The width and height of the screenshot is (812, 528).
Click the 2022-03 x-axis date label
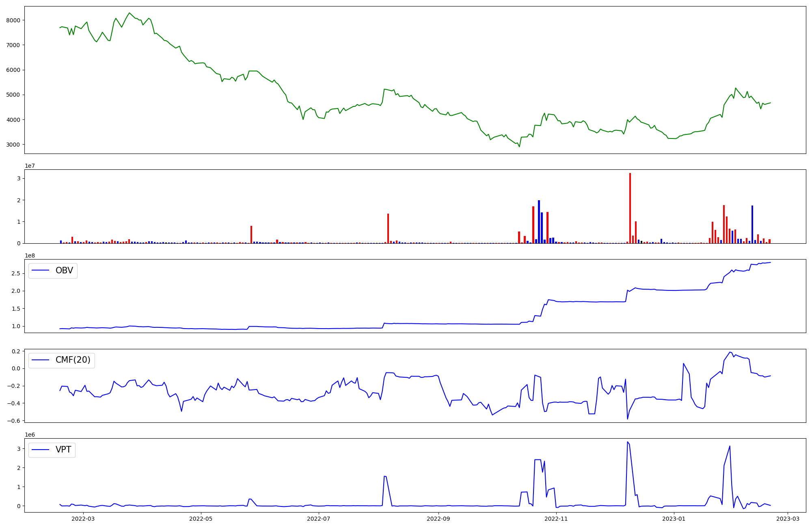click(x=83, y=519)
